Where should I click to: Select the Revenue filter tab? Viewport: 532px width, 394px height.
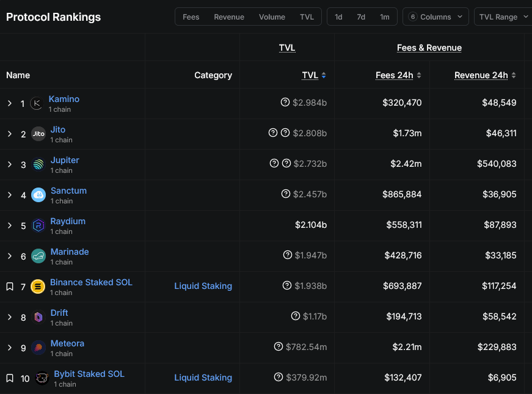[x=229, y=17]
